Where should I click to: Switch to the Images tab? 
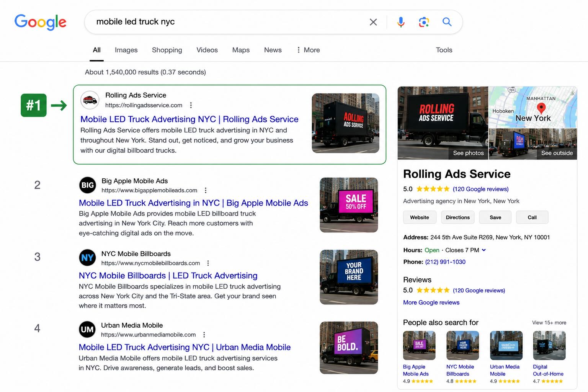(x=126, y=50)
